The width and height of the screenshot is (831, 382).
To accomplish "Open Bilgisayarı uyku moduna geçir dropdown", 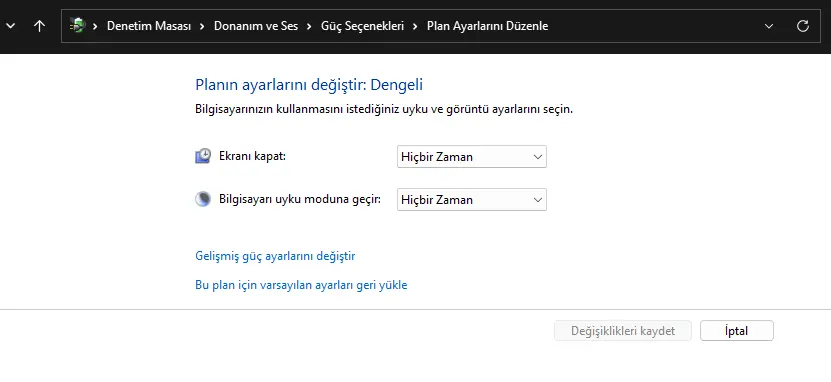I will pos(472,200).
